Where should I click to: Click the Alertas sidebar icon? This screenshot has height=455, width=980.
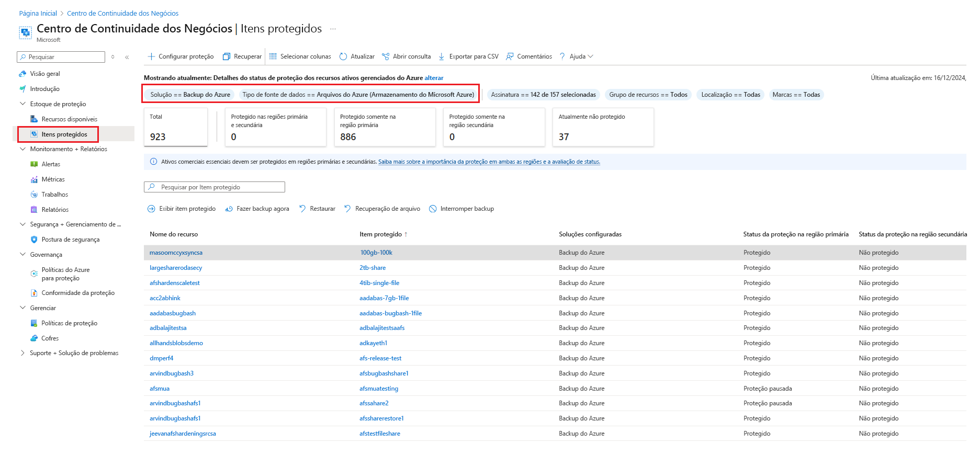click(x=34, y=164)
